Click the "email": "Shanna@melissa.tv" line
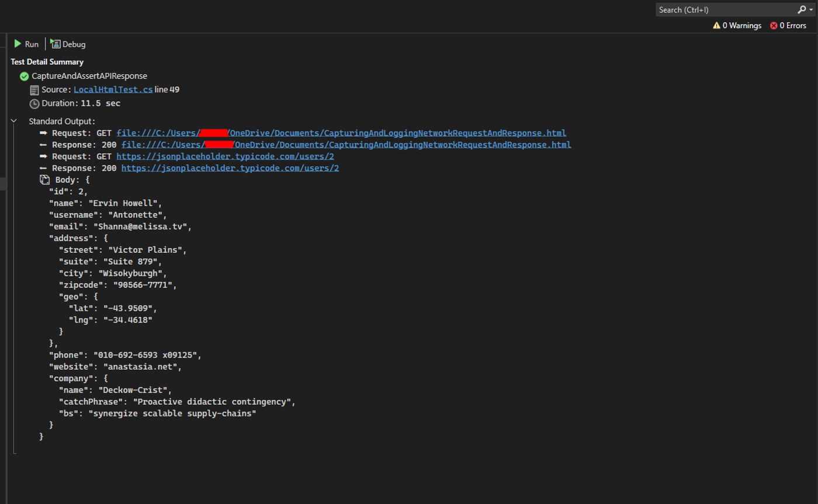This screenshot has height=504, width=818. click(x=120, y=227)
